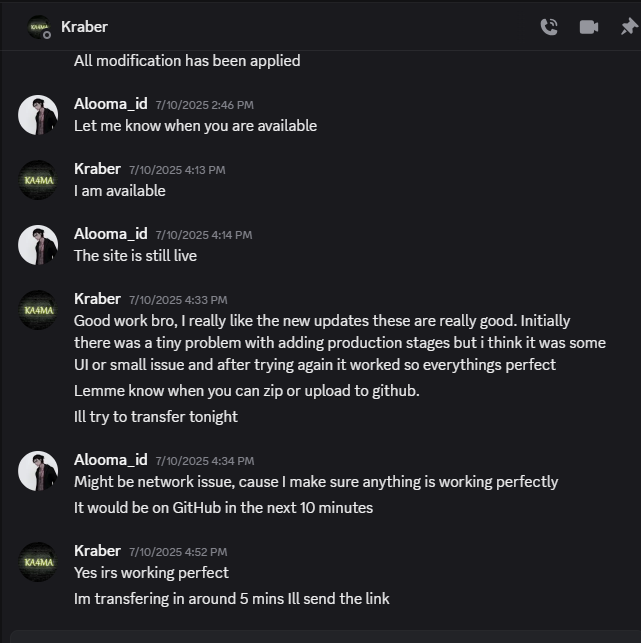Click Alooma_id avatar on the 4:34 PM message

pos(38,471)
